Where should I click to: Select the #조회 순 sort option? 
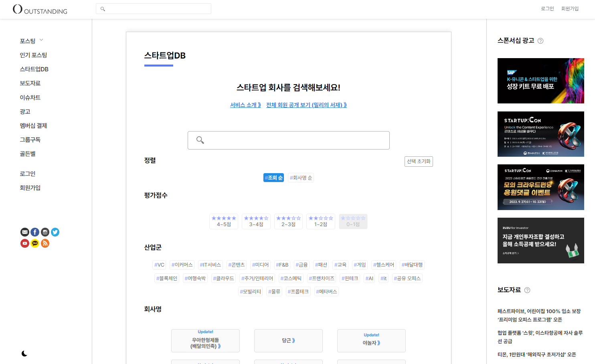tap(273, 178)
